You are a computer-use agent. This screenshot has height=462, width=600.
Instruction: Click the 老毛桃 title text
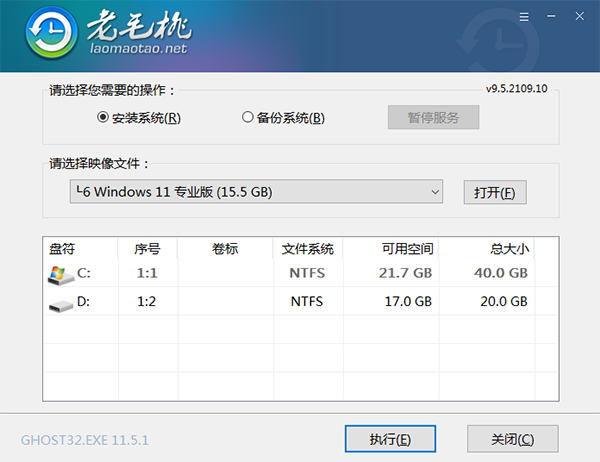point(139,25)
